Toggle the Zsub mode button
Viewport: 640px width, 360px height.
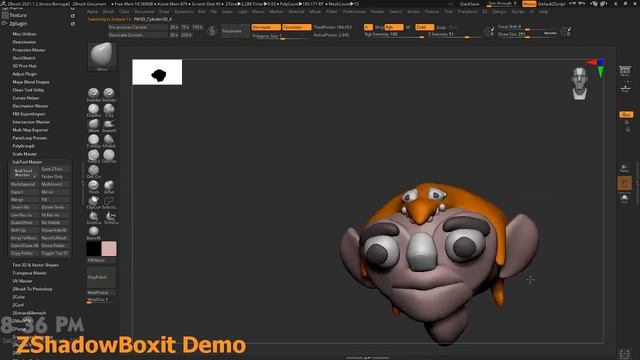point(441,27)
